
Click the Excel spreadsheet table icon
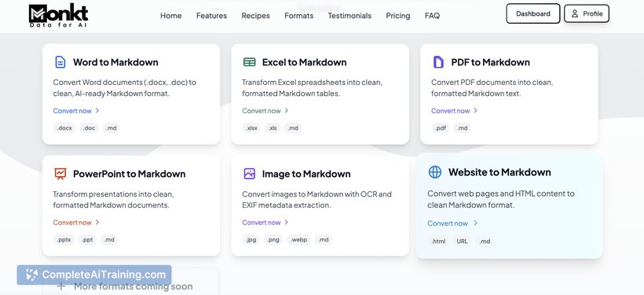click(249, 62)
